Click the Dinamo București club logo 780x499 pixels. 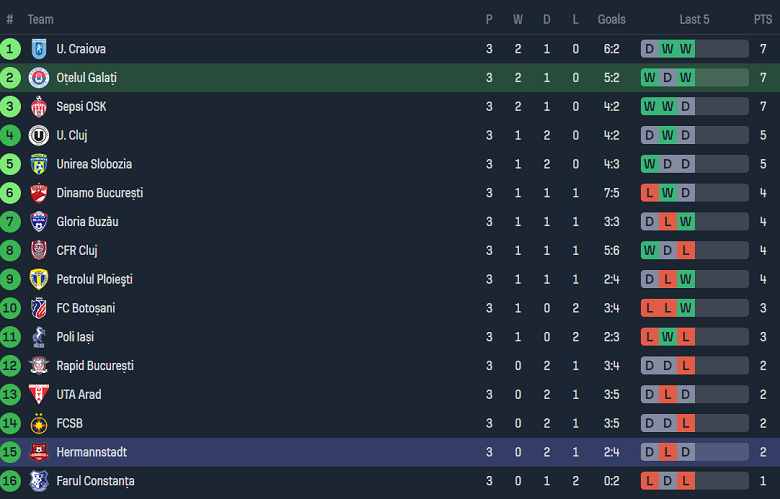click(39, 193)
